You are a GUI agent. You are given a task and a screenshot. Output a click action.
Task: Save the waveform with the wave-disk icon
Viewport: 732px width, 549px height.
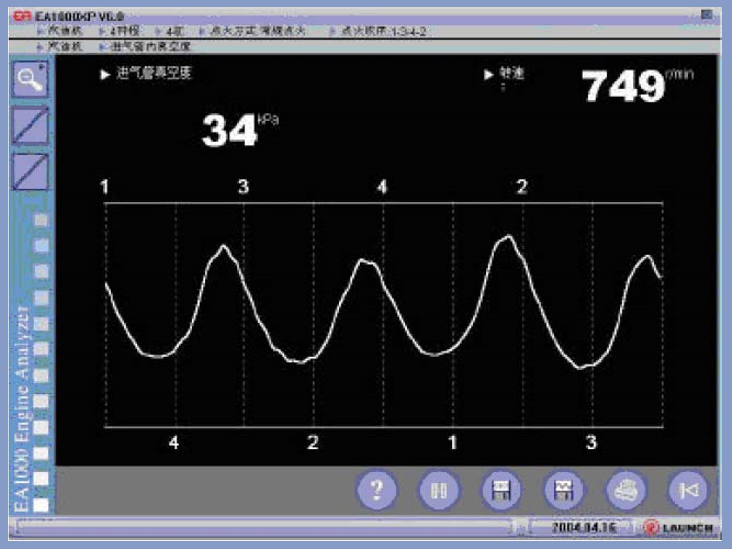click(x=562, y=490)
